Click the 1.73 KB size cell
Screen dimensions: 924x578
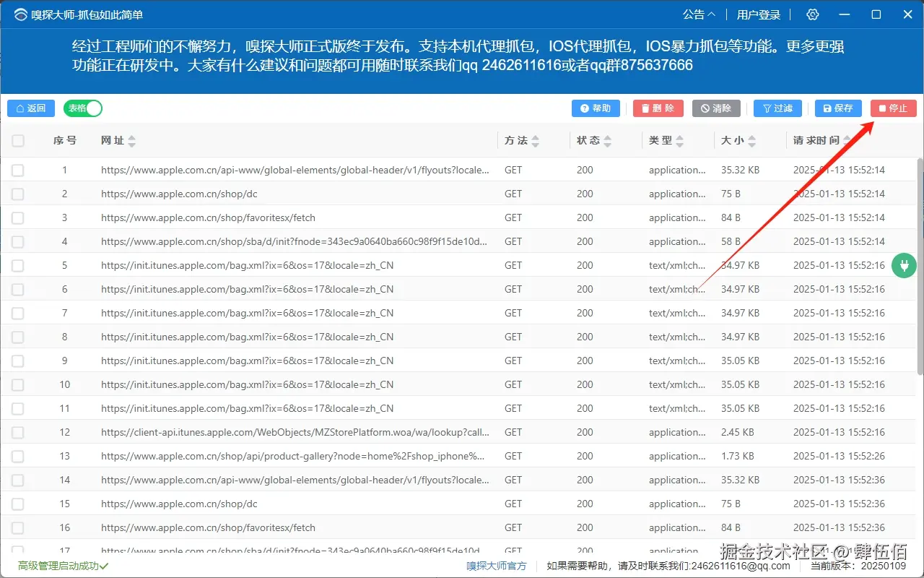click(738, 456)
